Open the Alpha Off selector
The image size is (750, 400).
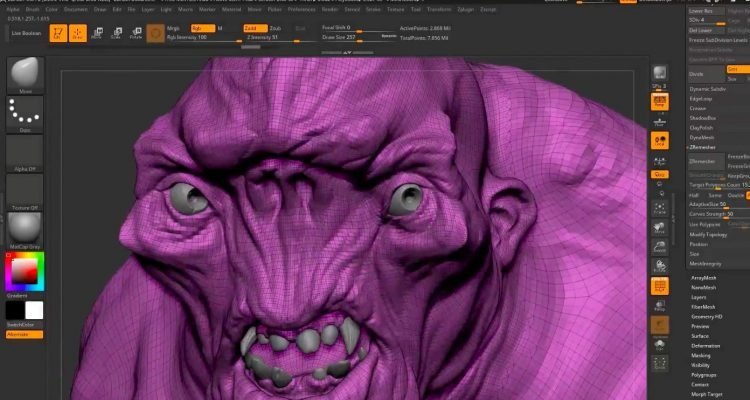[x=25, y=153]
